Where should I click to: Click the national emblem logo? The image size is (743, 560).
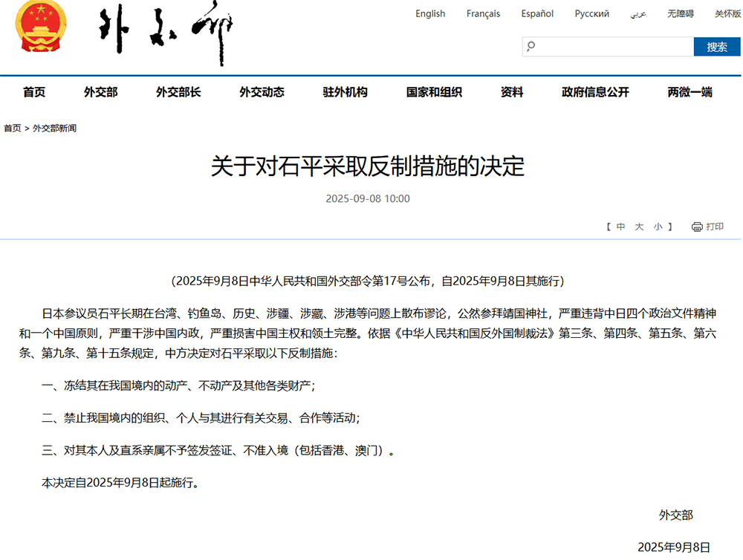[x=41, y=26]
